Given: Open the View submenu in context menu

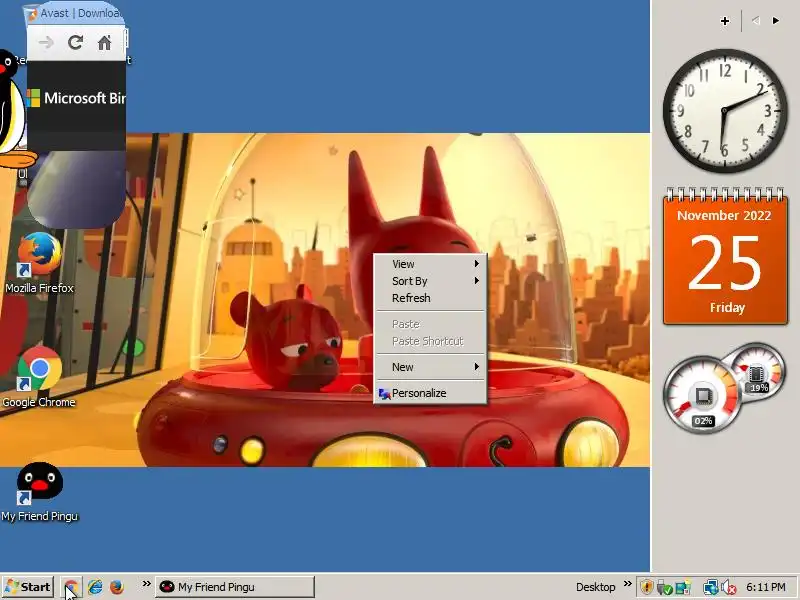Looking at the screenshot, I should click(431, 264).
